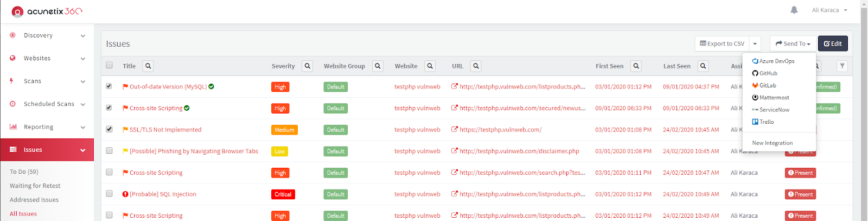
Task: Click the table filter funnel icon
Action: 842,66
